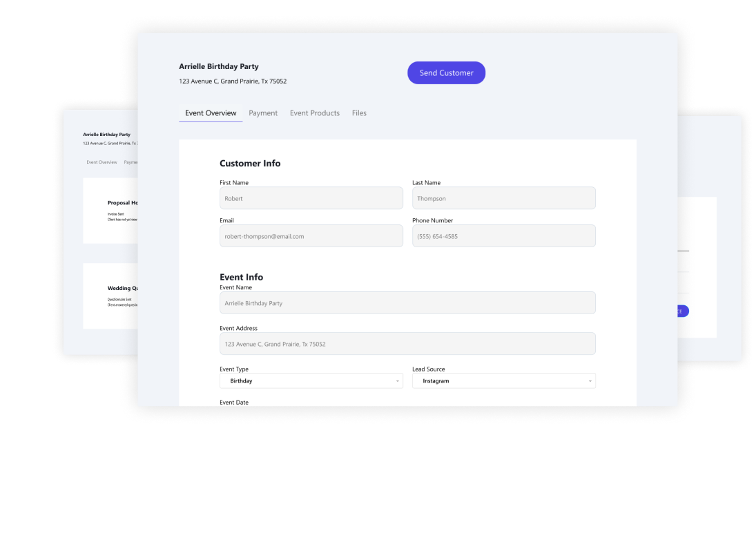Open the Lead Source dropdown
Screen dimensions: 754x560
point(504,380)
